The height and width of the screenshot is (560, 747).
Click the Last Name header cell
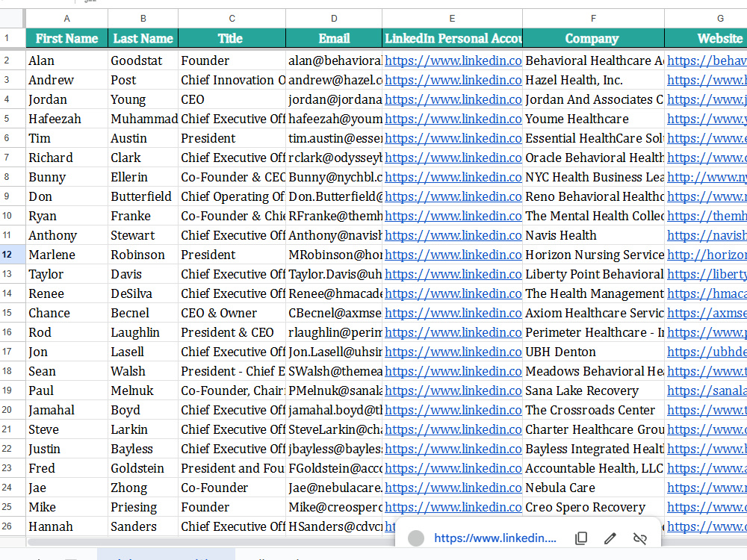143,38
